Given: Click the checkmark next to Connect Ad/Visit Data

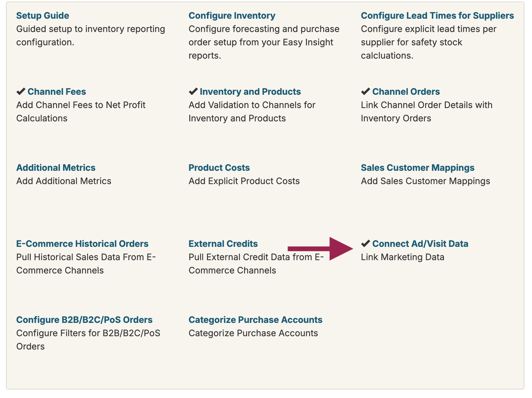Looking at the screenshot, I should pyautogui.click(x=366, y=244).
